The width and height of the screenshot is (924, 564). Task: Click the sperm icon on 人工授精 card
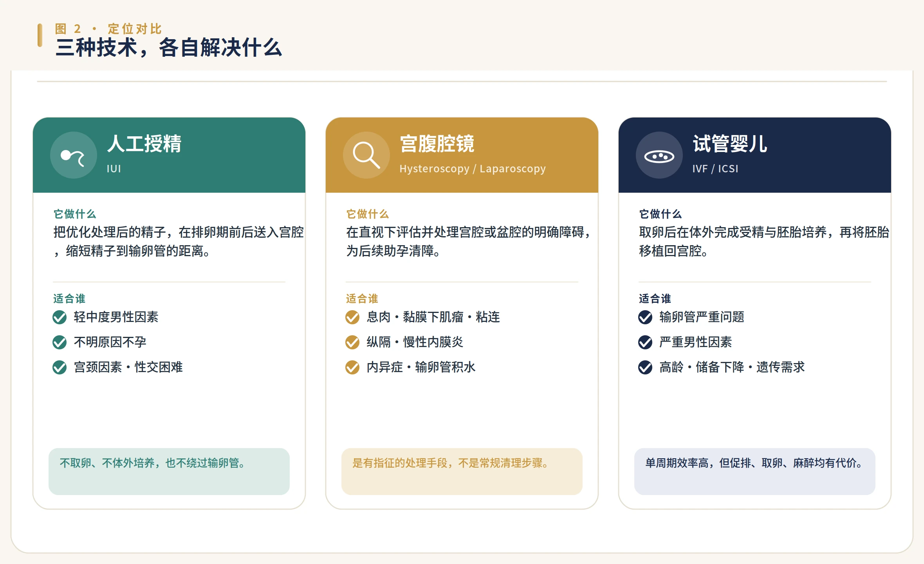coord(73,155)
